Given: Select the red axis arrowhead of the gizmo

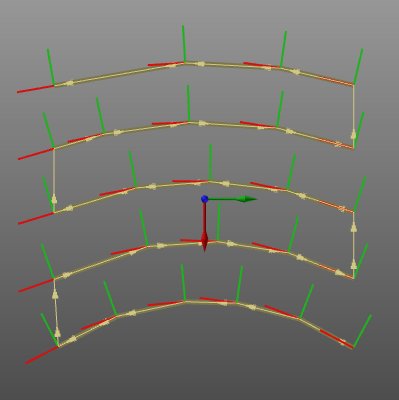Looking at the screenshot, I should click(x=204, y=242).
